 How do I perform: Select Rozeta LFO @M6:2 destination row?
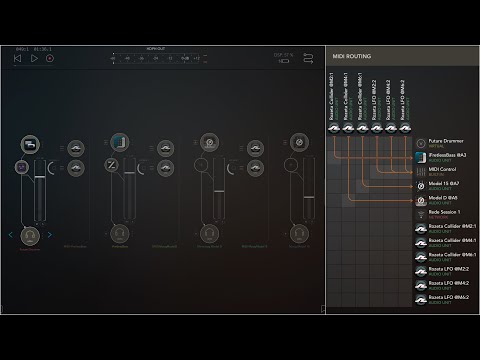coord(446,300)
